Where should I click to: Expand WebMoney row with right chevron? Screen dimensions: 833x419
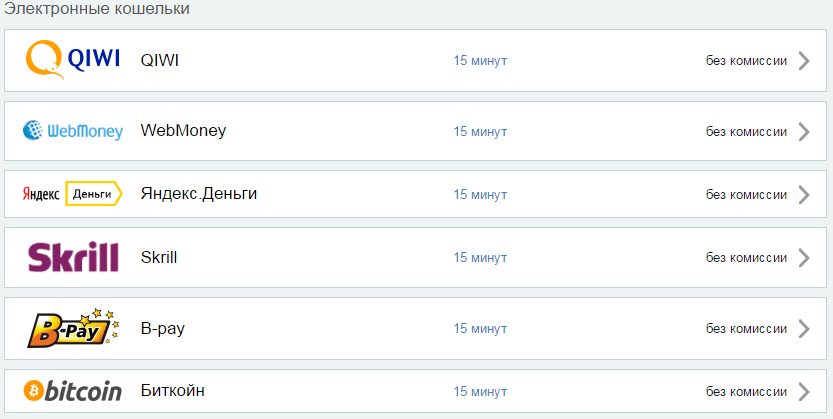[x=804, y=132]
